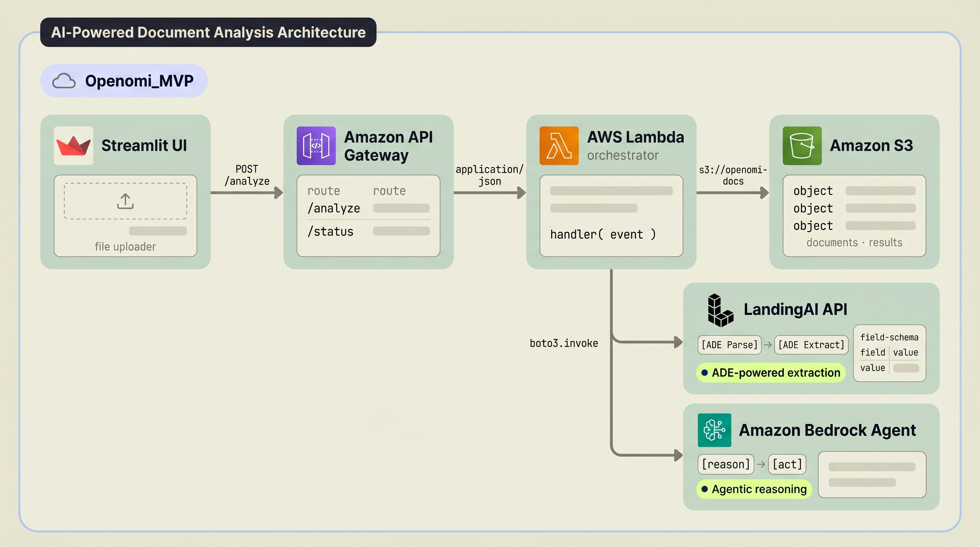
Task: Click the 'file uploader' caption
Action: click(125, 246)
